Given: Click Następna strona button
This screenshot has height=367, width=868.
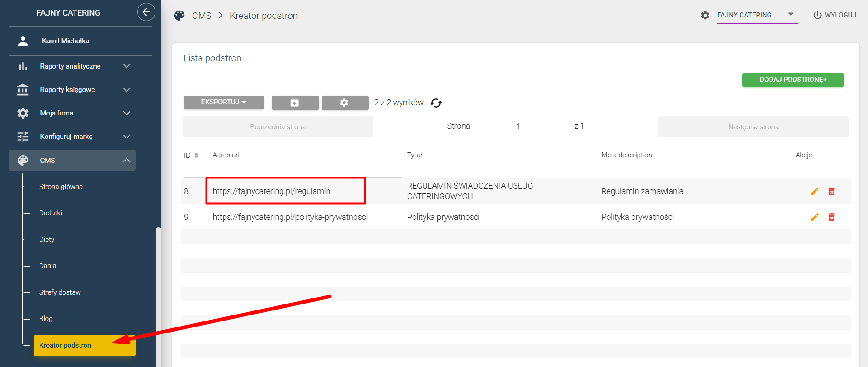Looking at the screenshot, I should 753,127.
